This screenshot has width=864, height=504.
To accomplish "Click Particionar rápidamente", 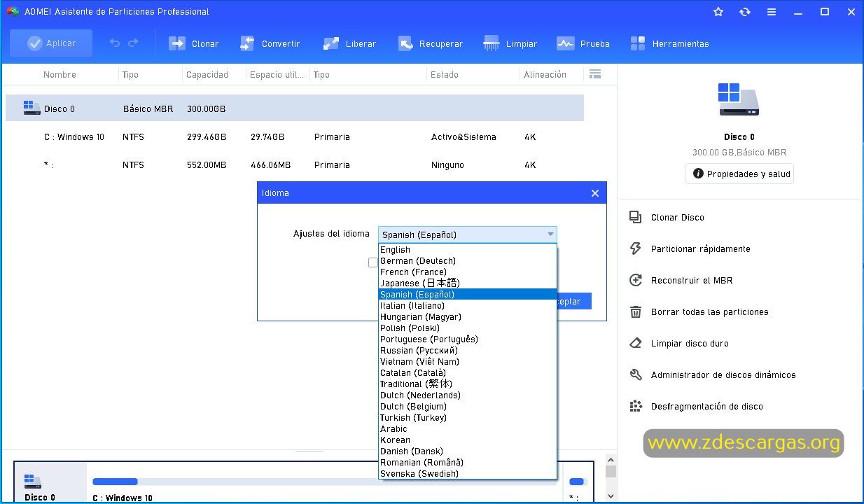I will (690, 249).
